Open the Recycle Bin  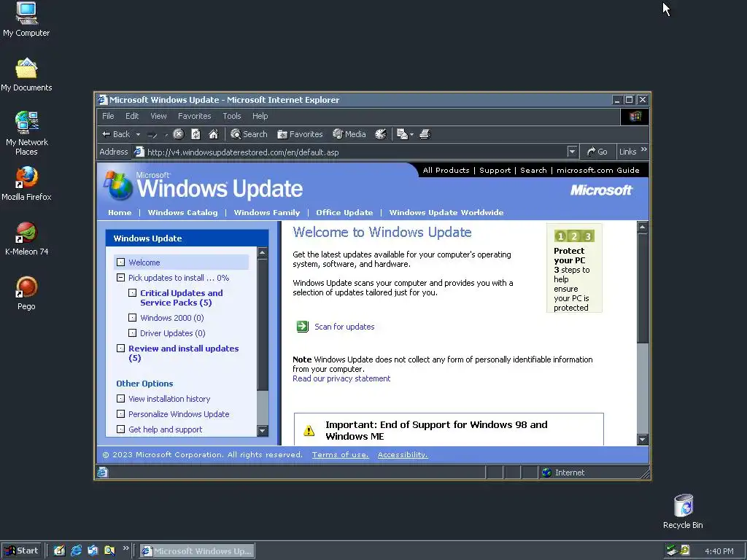coord(683,511)
